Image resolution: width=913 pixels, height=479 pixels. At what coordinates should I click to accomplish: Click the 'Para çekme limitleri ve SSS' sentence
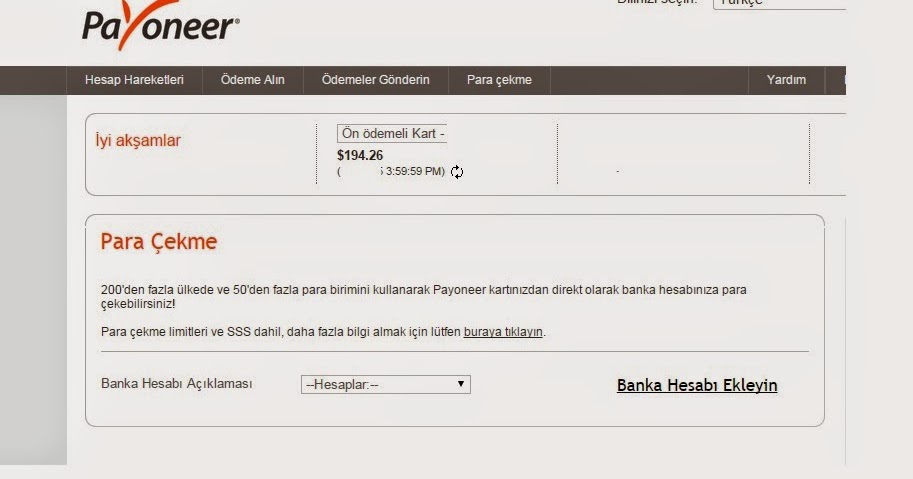pos(323,332)
